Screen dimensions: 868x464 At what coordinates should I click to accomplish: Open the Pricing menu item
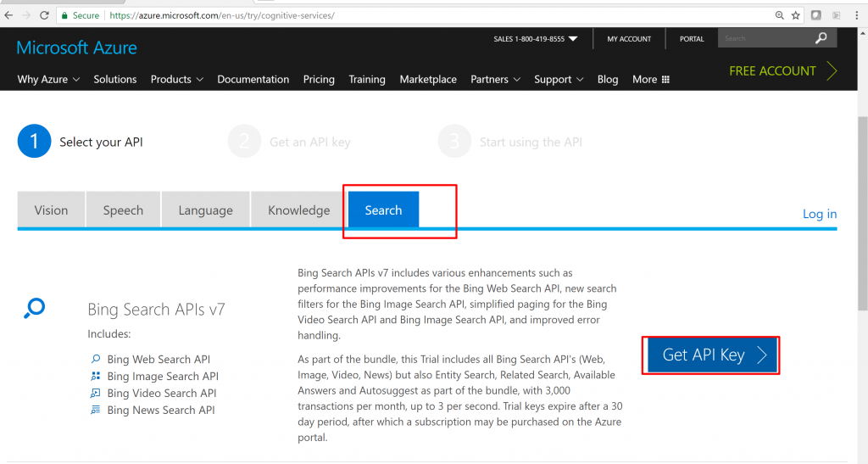[x=319, y=80]
